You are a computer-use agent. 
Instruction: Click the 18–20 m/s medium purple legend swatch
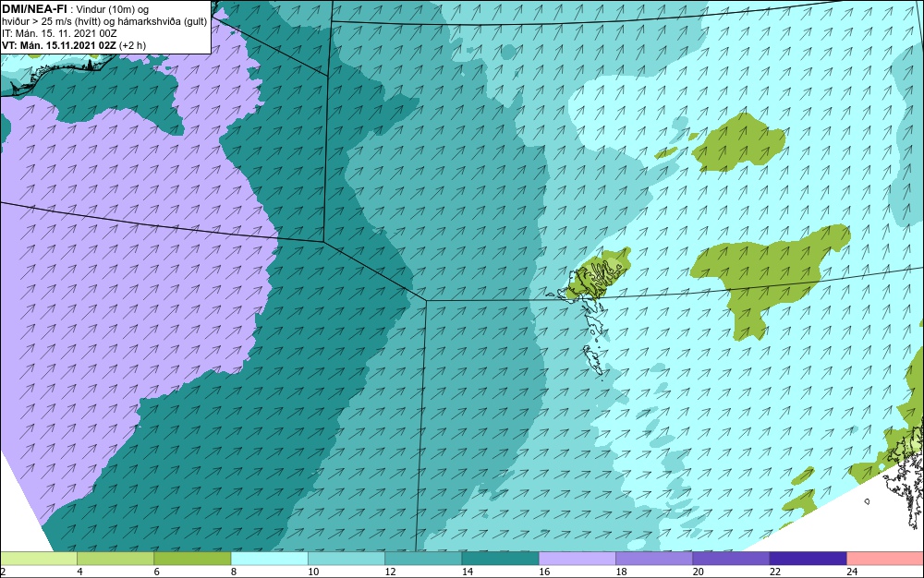click(654, 558)
